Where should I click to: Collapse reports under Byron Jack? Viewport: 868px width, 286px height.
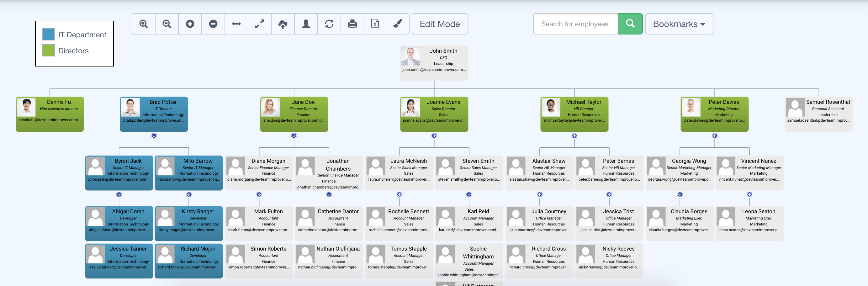pyautogui.click(x=119, y=194)
